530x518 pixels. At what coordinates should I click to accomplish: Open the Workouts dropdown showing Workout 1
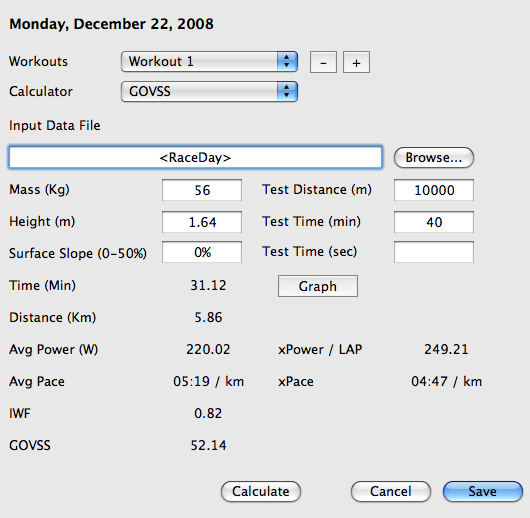209,62
